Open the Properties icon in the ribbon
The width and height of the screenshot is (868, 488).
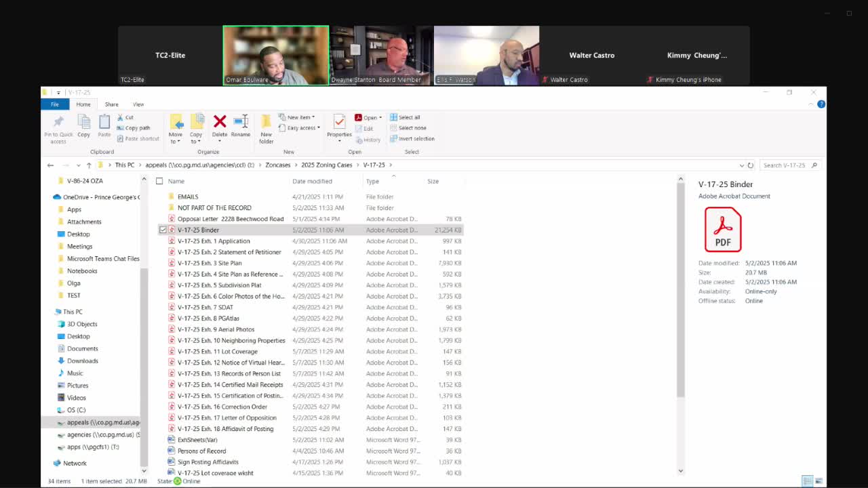pos(339,125)
